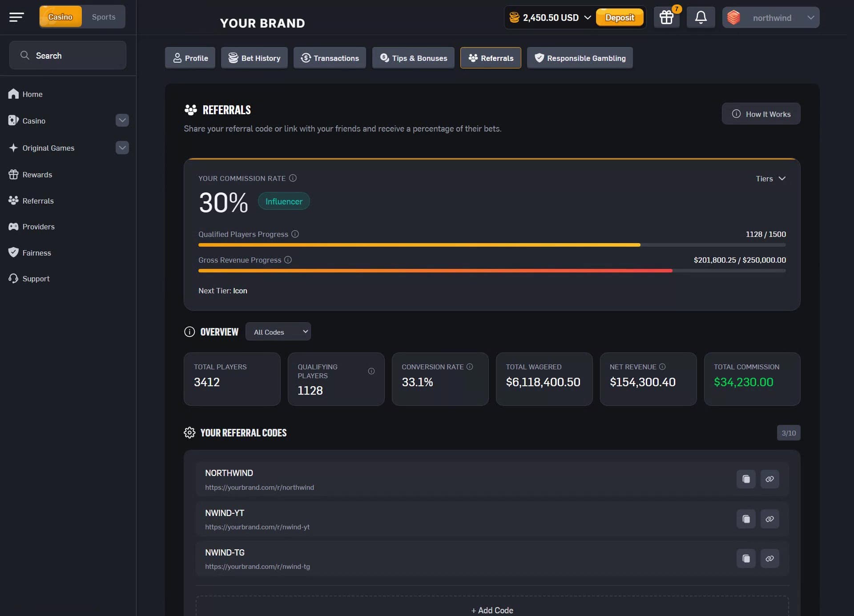This screenshot has height=616, width=854.
Task: Show info for Net Revenue
Action: (x=662, y=367)
